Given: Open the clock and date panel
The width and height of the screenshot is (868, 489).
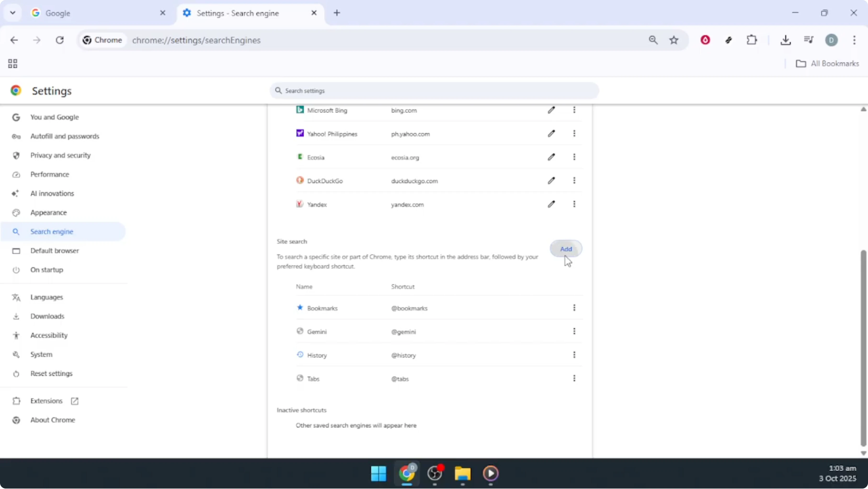Looking at the screenshot, I should click(838, 473).
